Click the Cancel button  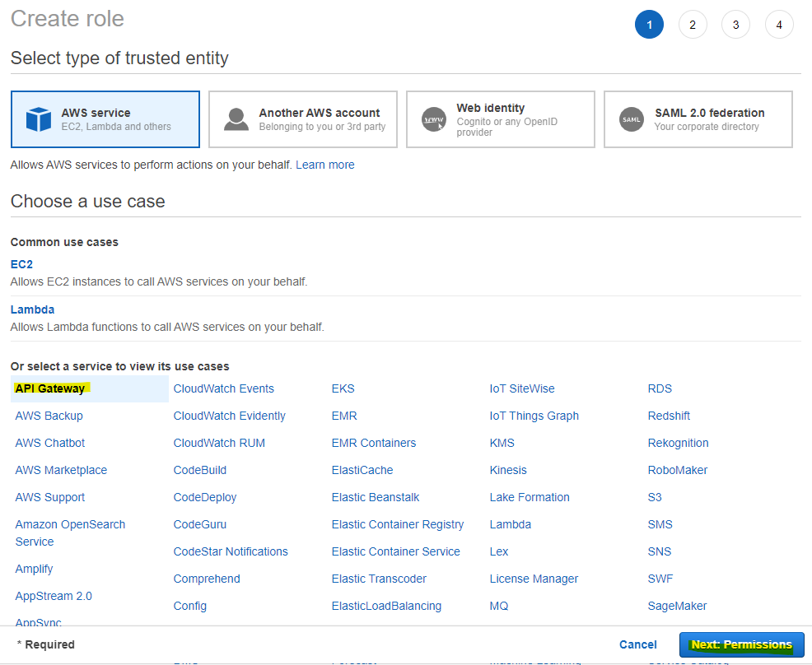[637, 644]
